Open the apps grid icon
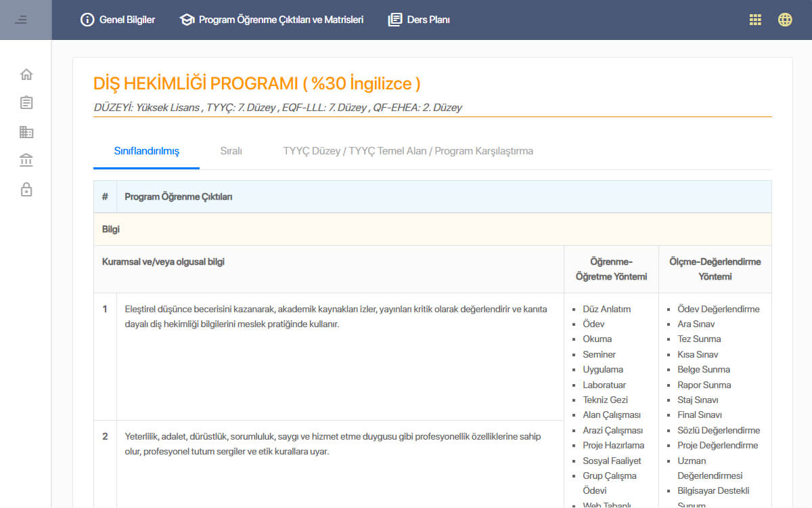The width and height of the screenshot is (812, 508). coord(755,20)
